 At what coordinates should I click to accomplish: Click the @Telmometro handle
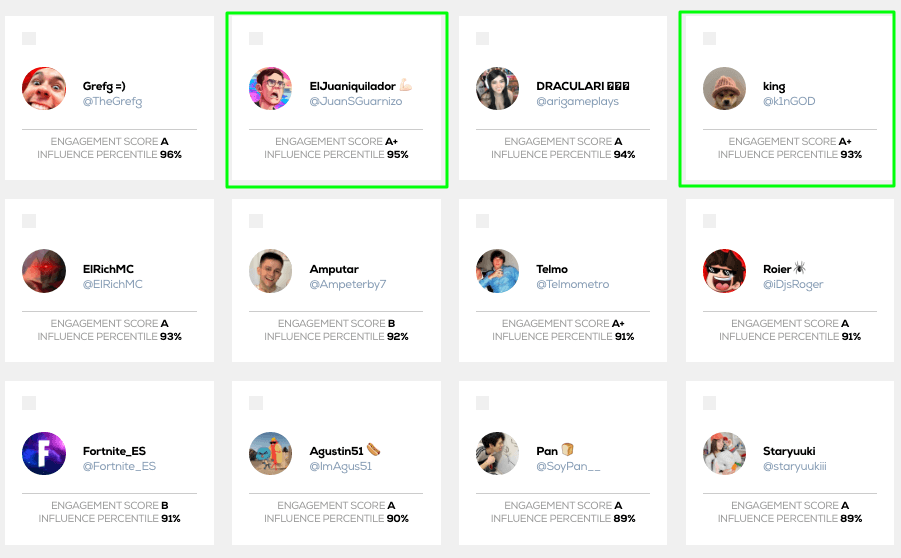pyautogui.click(x=572, y=284)
